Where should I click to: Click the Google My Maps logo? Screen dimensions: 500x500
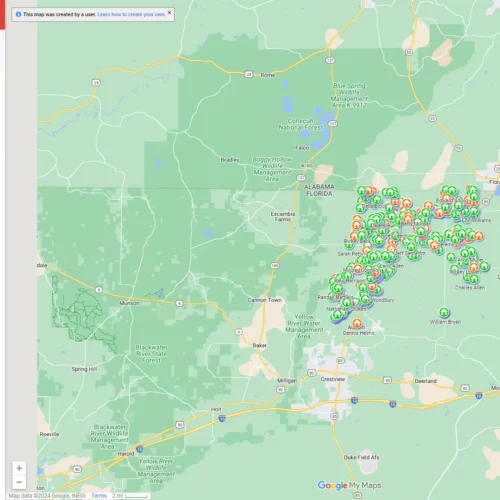click(x=349, y=485)
